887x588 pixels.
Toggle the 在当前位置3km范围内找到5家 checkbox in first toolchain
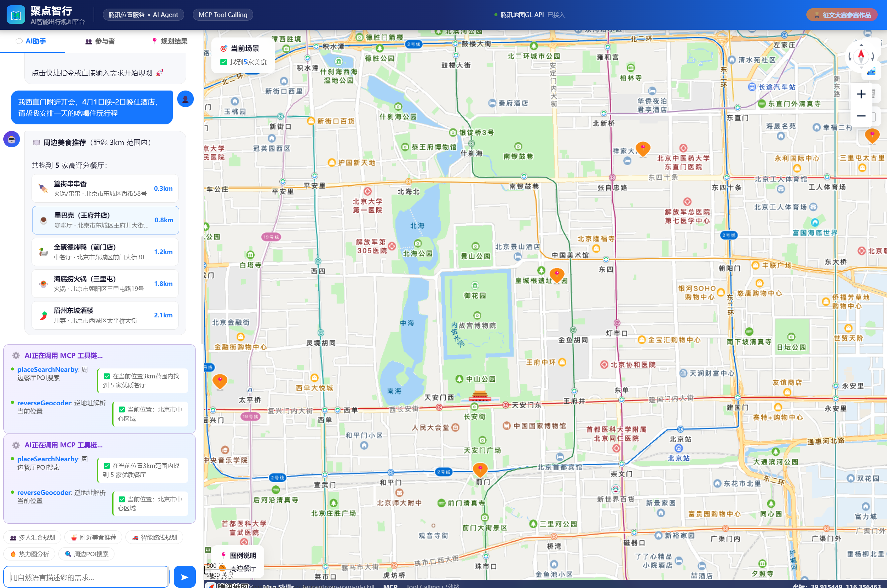107,376
